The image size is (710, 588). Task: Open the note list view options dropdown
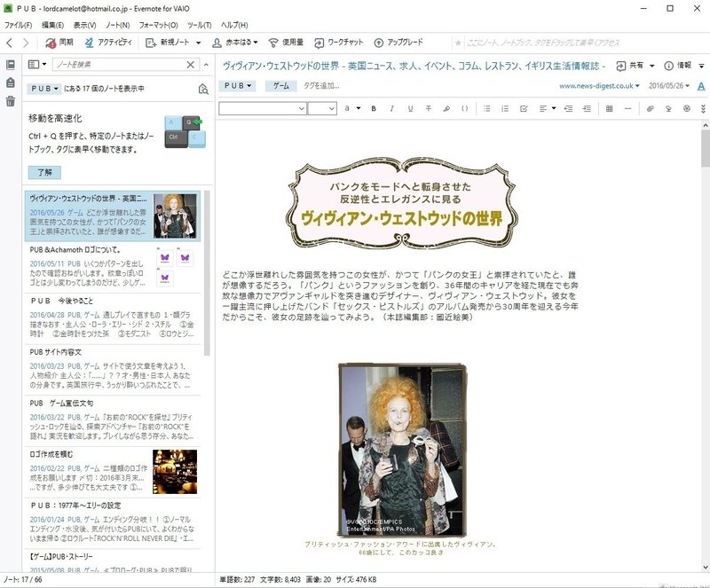[x=37, y=65]
